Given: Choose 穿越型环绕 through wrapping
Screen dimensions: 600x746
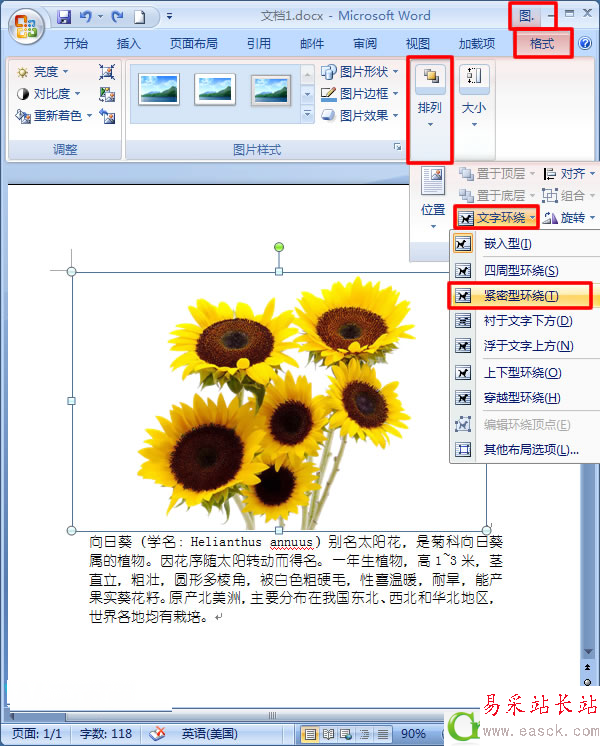Looking at the screenshot, I should (525, 398).
